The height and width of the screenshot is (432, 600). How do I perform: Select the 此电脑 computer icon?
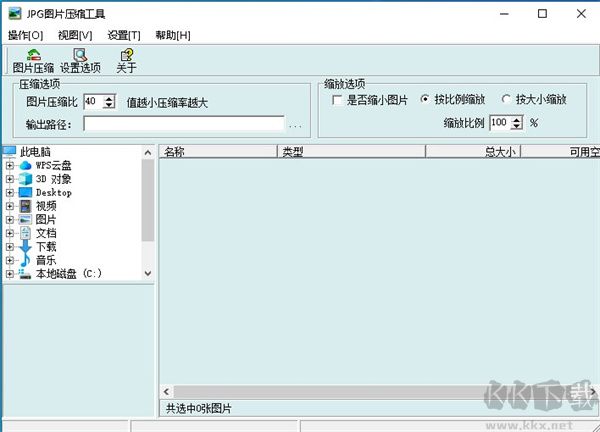(x=9, y=152)
